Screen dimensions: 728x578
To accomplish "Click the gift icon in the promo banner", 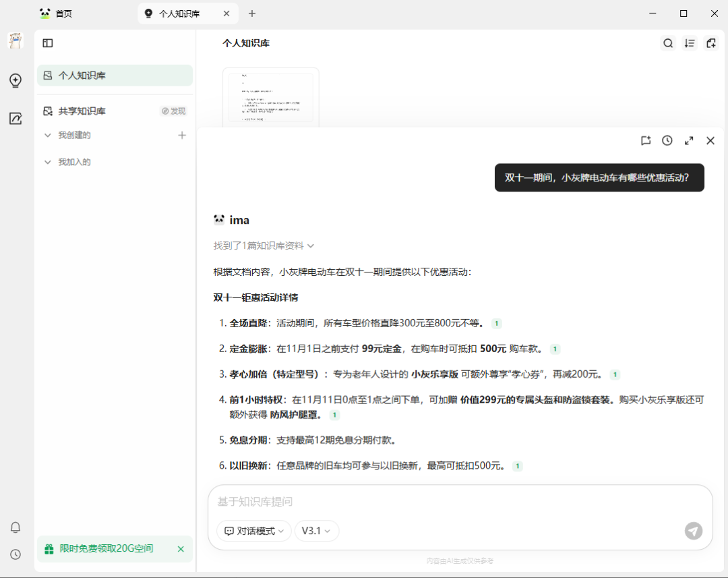I will click(49, 549).
